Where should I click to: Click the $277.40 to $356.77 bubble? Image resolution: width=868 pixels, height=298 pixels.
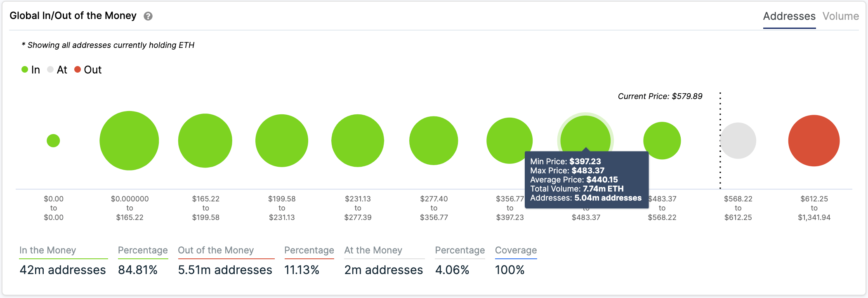[434, 141]
